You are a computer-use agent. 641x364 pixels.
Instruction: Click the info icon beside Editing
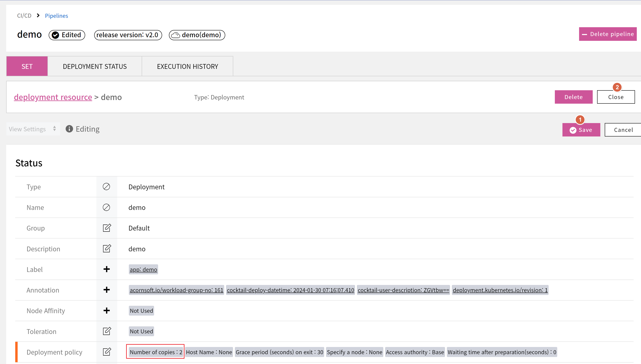point(69,129)
